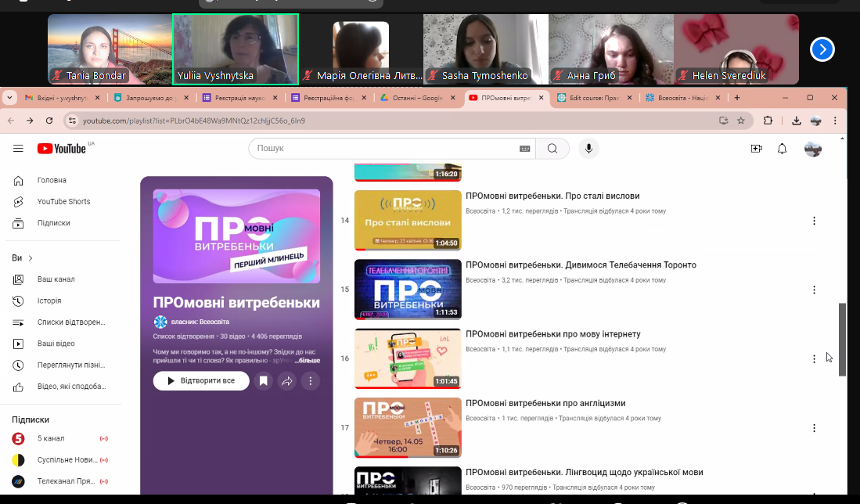
Task: Bookmark this page with star icon
Action: [741, 121]
